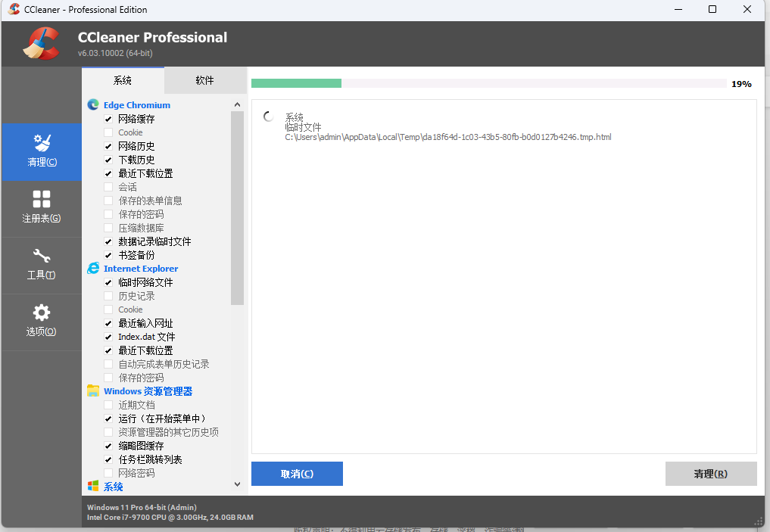Cancel the scan with 取消 button
Viewport: 770px width, 532px height.
click(297, 474)
